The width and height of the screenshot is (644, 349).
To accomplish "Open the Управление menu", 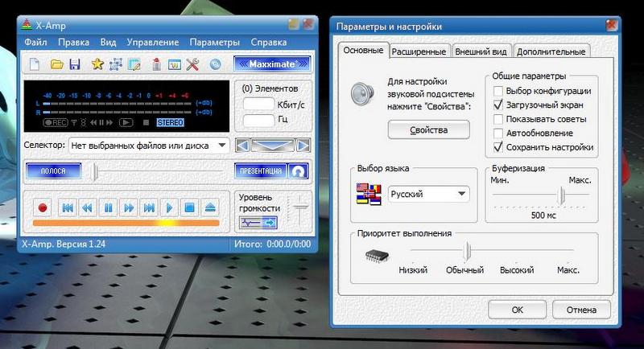I will [153, 43].
